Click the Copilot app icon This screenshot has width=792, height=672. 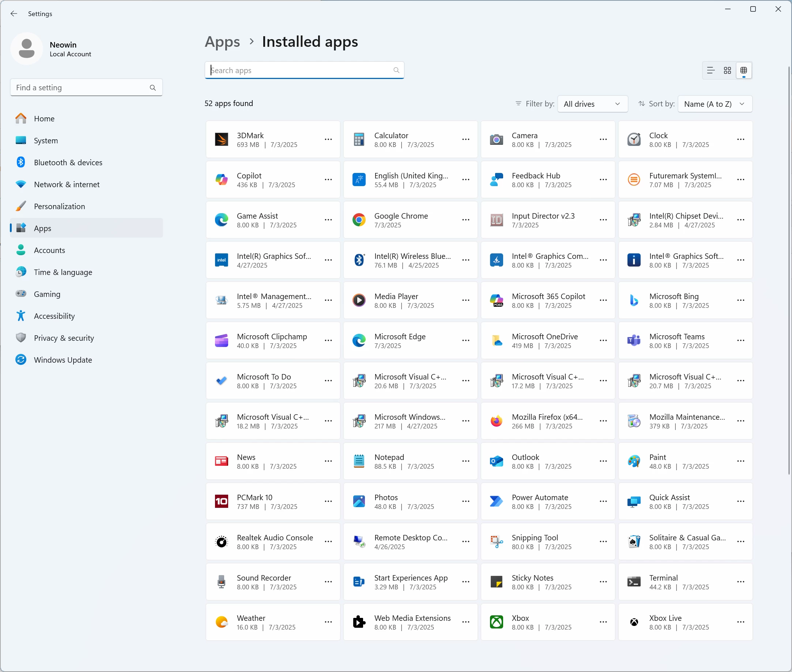click(221, 180)
